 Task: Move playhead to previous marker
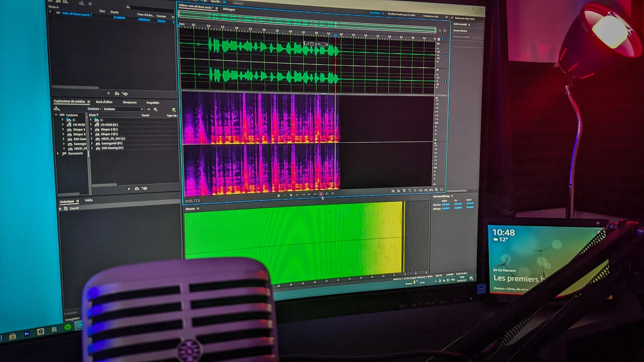pos(297,195)
